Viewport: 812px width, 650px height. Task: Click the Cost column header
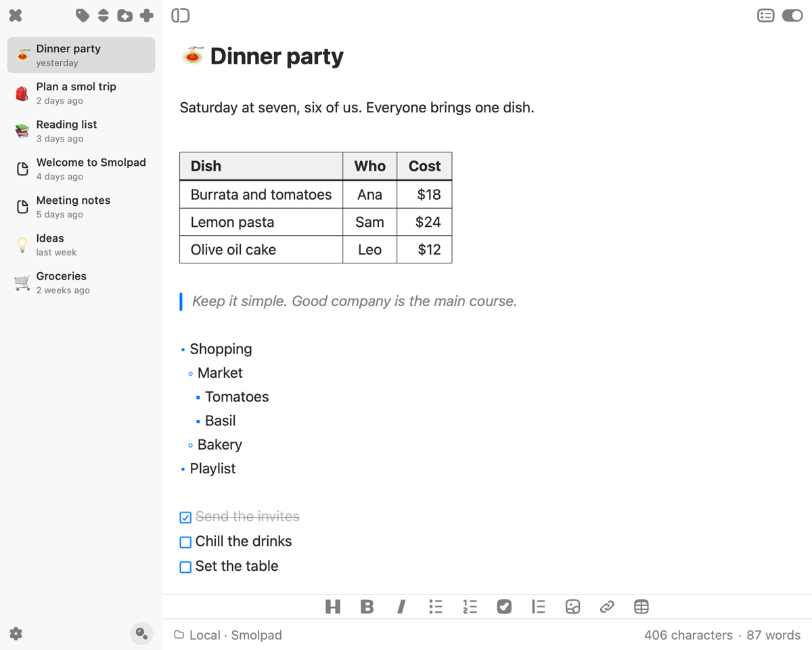point(424,166)
